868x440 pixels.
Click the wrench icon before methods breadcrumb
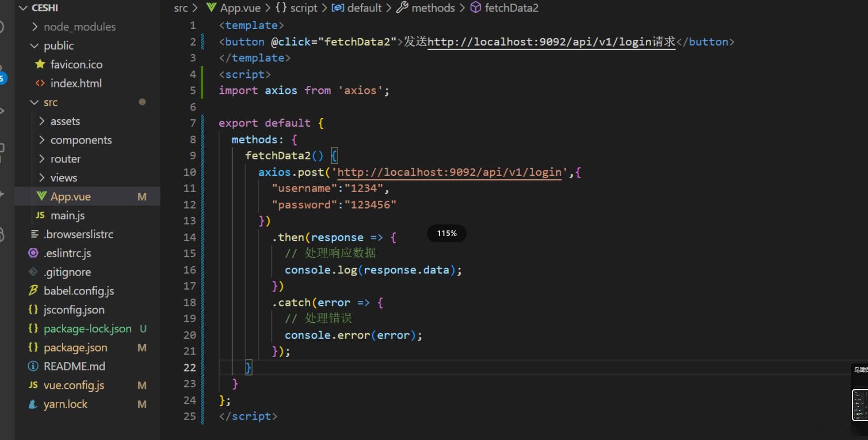click(402, 7)
